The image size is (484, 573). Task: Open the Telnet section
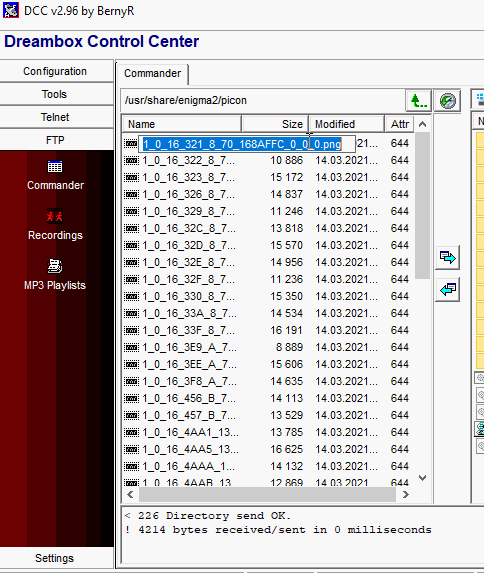(55, 117)
